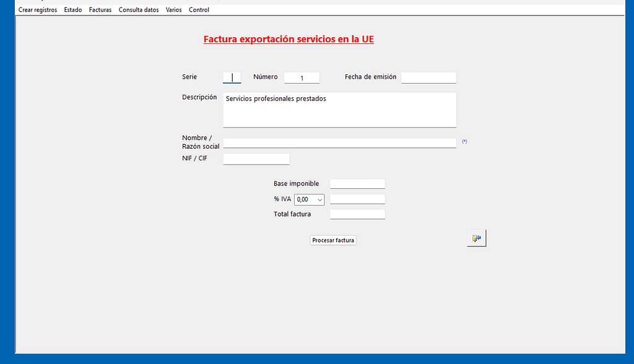634x364 pixels.
Task: Click the exit door icon button
Action: coord(476,238)
